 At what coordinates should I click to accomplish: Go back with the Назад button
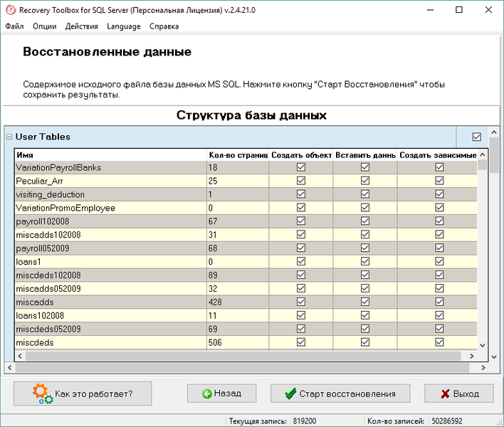pos(222,394)
